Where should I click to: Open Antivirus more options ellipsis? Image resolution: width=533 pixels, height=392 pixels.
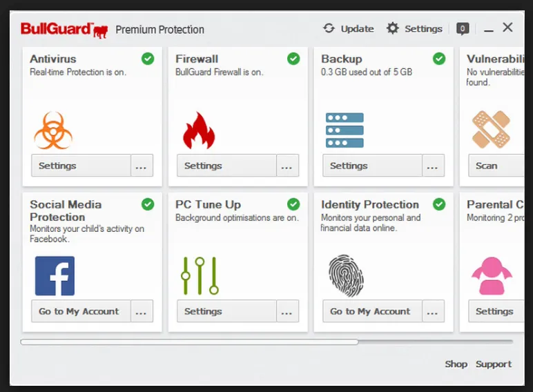coord(142,166)
